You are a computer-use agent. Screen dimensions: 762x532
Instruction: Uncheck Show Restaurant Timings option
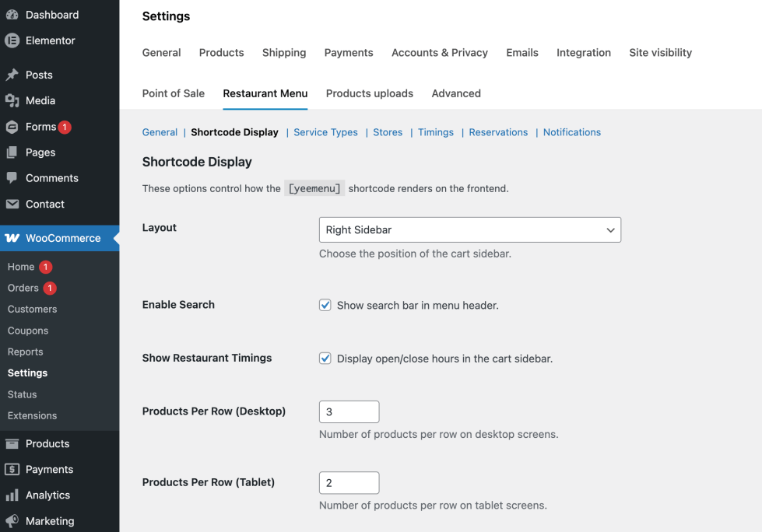[325, 359]
